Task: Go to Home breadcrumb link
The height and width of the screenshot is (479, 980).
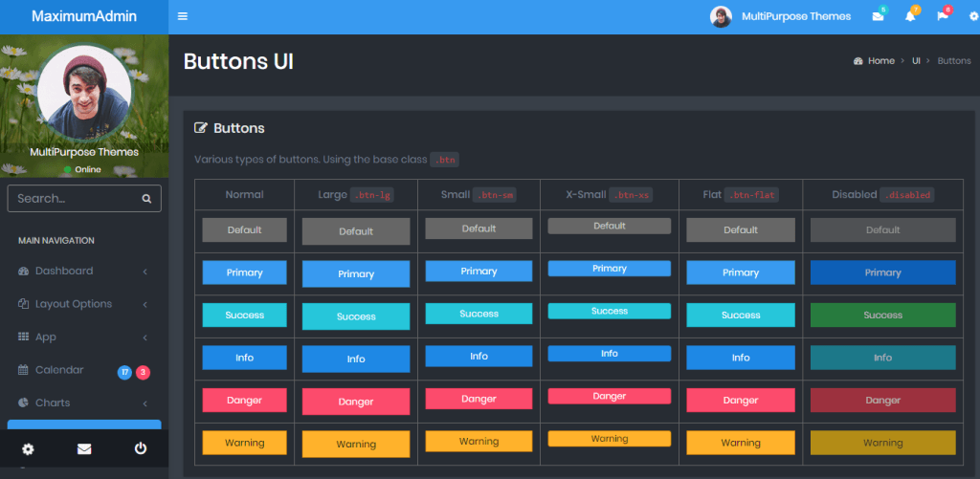Action: click(x=880, y=60)
